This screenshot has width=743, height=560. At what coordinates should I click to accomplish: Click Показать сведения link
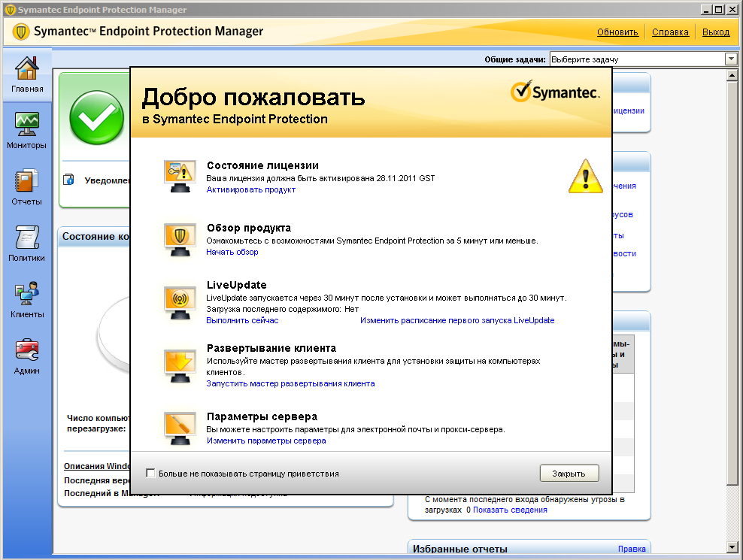point(510,510)
